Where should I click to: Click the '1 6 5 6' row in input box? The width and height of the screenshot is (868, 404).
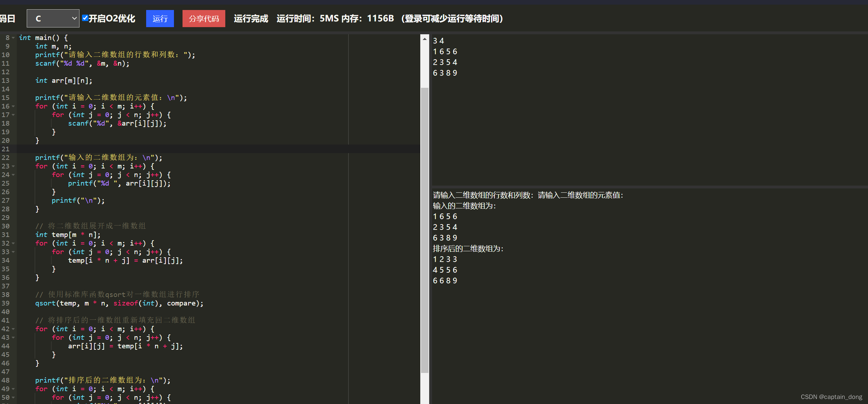[445, 51]
